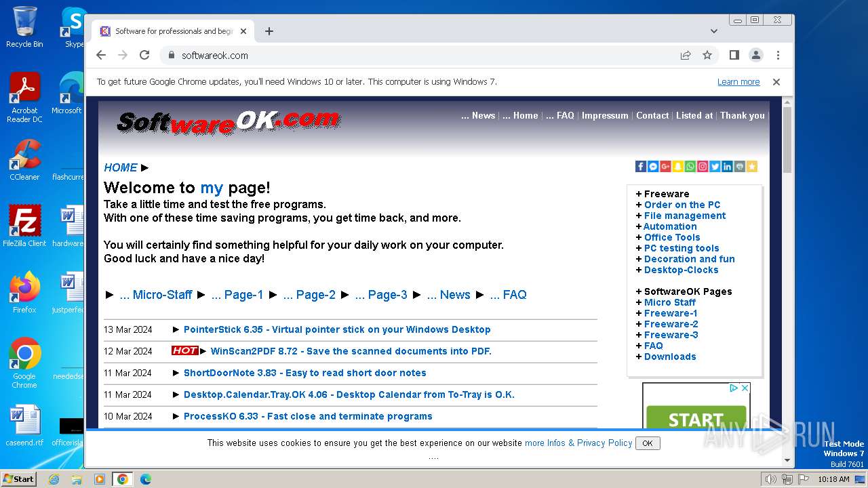868x488 pixels.
Task: Go back in Chrome
Action: (x=101, y=55)
